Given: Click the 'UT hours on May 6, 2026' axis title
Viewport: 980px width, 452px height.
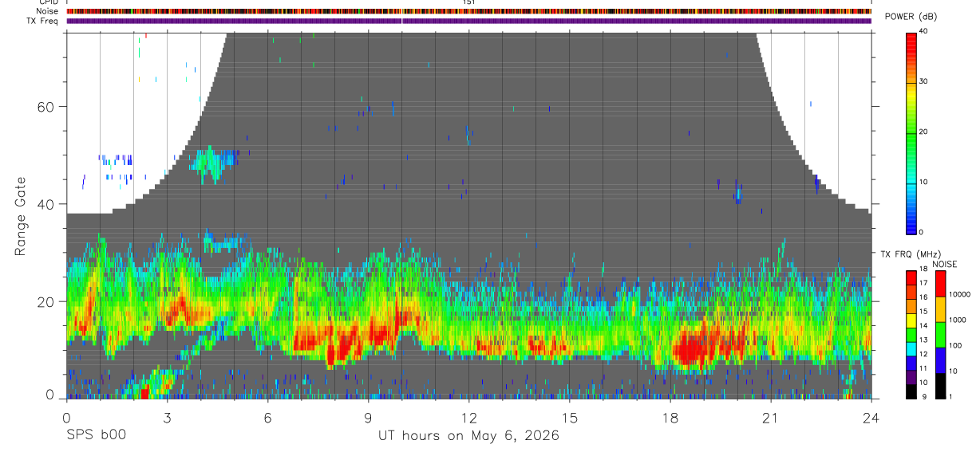Looking at the screenshot, I should click(x=468, y=435).
